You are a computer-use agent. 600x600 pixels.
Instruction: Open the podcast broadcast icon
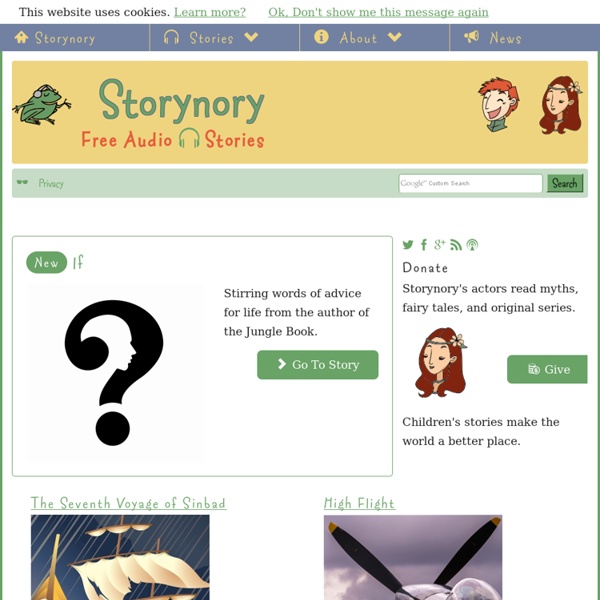coord(472,245)
